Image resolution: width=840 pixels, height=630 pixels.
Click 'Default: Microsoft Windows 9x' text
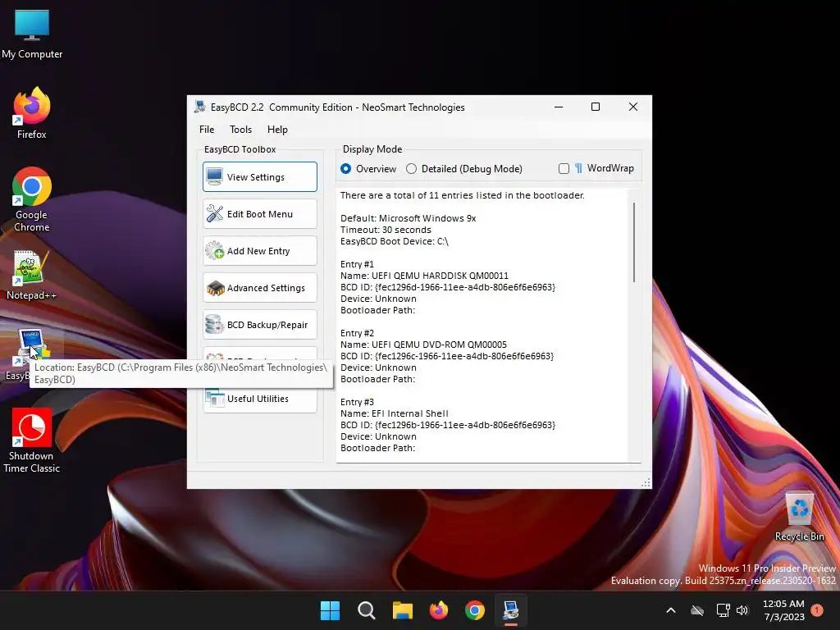tap(409, 218)
